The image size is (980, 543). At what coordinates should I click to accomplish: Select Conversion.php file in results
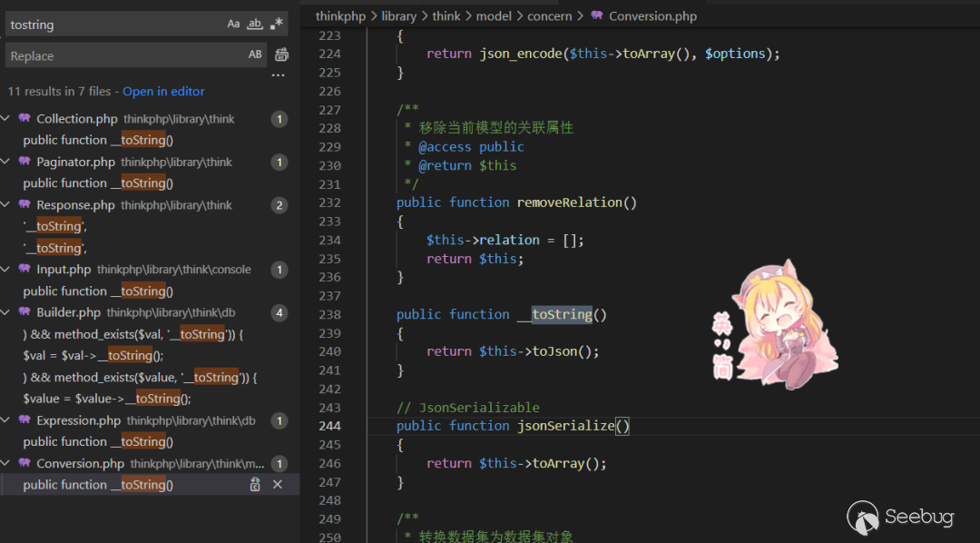[x=81, y=464]
